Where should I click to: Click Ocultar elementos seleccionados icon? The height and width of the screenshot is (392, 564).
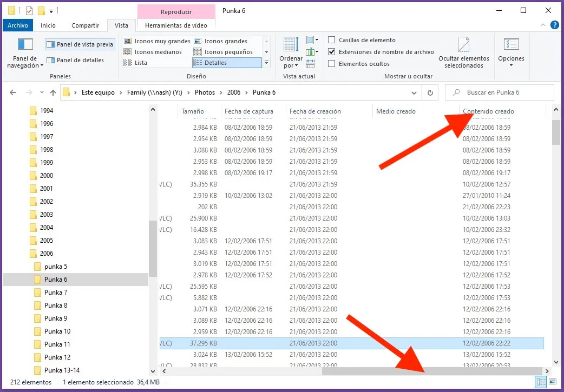[x=463, y=45]
